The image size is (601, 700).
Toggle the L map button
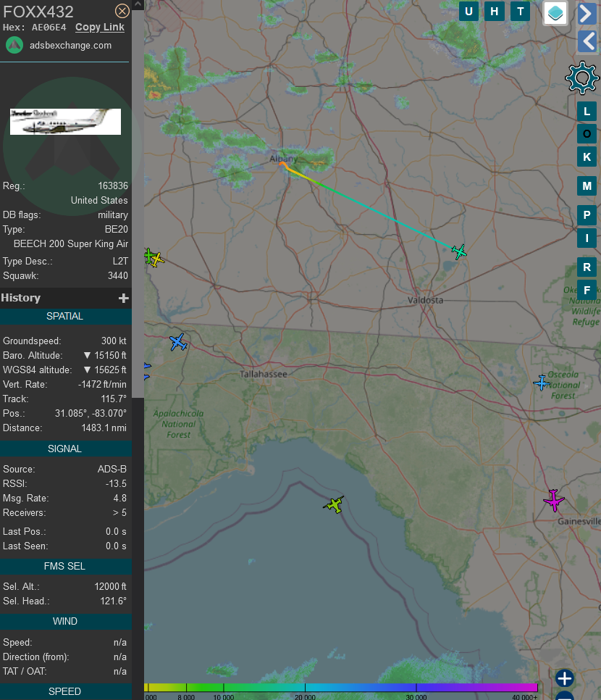587,111
